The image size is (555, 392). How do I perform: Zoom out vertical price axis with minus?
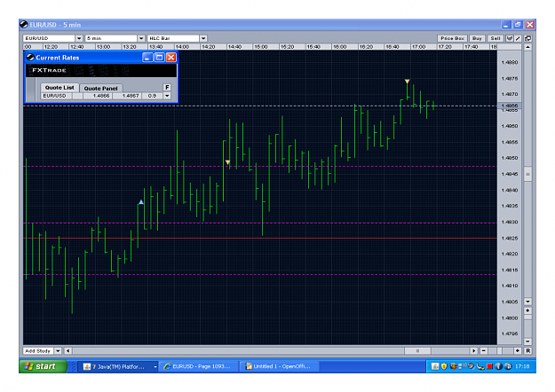[x=527, y=341]
